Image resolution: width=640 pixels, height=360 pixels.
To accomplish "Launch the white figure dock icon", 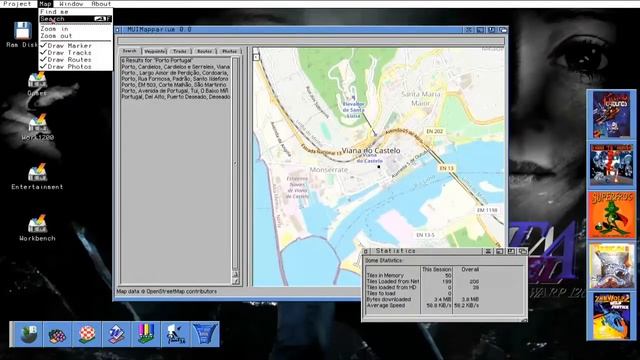I will [176, 334].
